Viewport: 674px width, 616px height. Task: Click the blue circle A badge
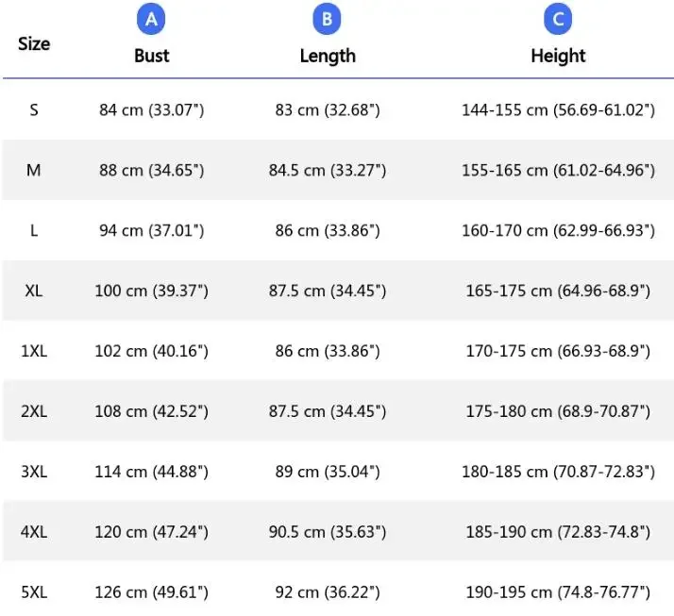[x=151, y=20]
